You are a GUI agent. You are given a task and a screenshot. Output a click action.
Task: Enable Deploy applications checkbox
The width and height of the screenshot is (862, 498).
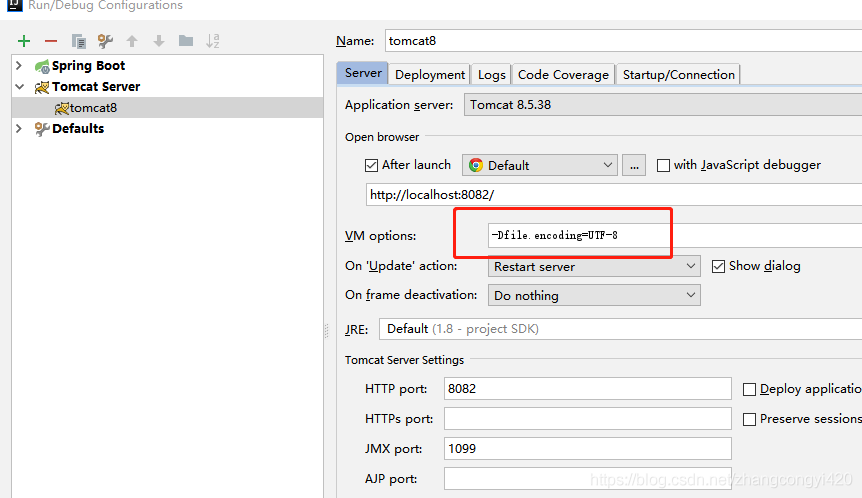(749, 390)
